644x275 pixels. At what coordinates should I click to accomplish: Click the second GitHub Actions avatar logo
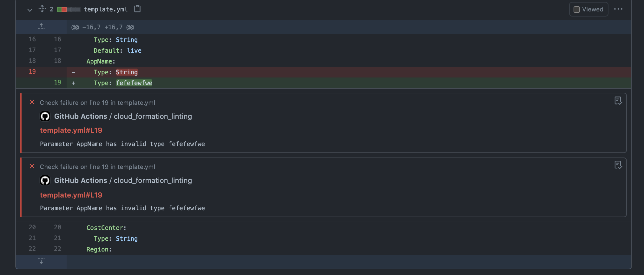[x=45, y=180]
